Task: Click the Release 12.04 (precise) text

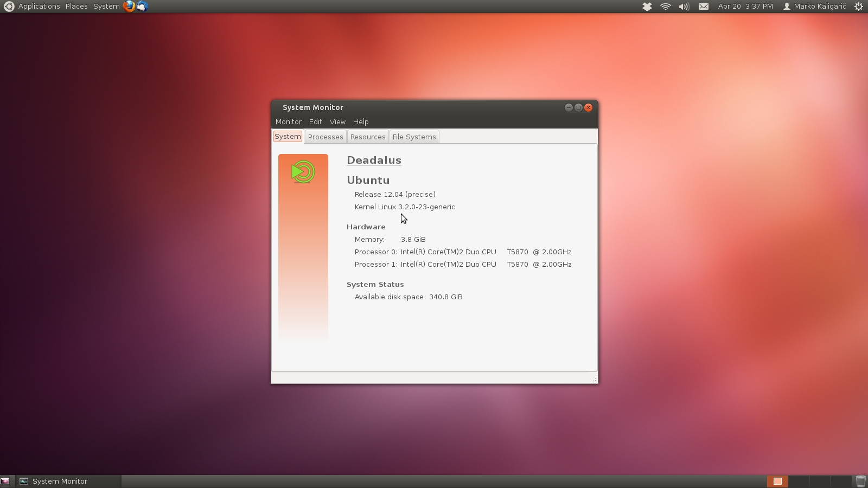Action: [x=395, y=194]
